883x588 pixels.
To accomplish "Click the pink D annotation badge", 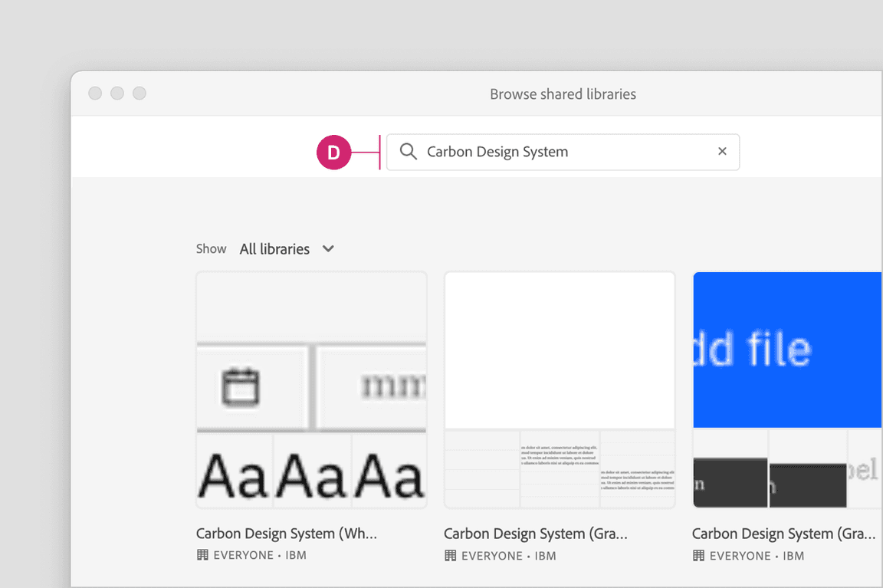I will pos(333,153).
